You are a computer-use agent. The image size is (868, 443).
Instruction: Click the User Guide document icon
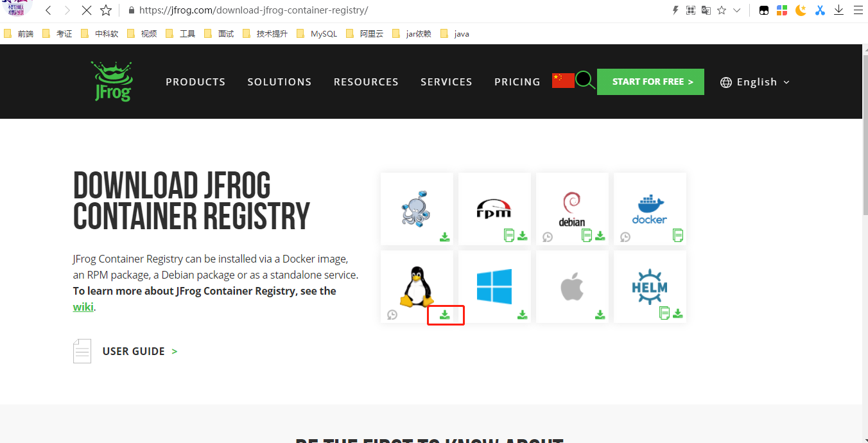[82, 351]
